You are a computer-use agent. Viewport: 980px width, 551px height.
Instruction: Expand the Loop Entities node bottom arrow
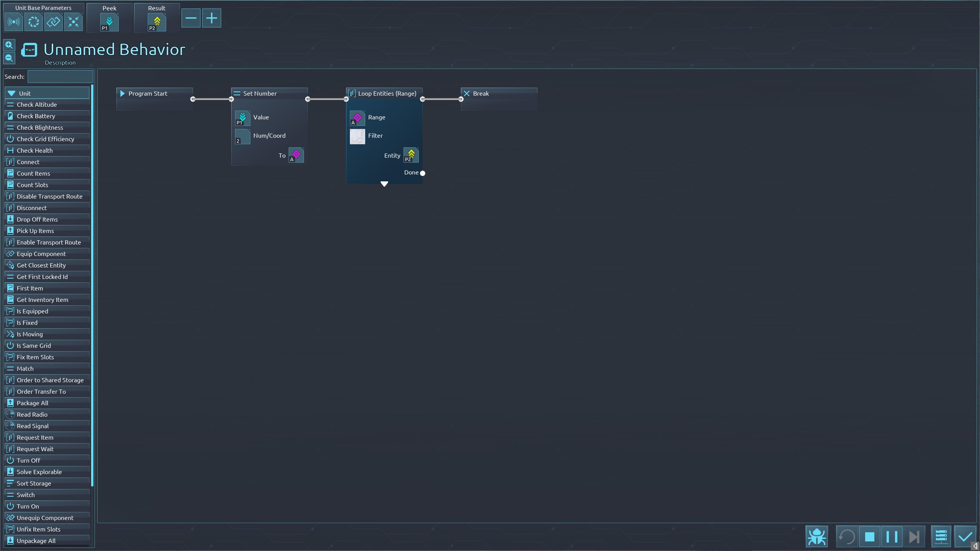coord(384,184)
